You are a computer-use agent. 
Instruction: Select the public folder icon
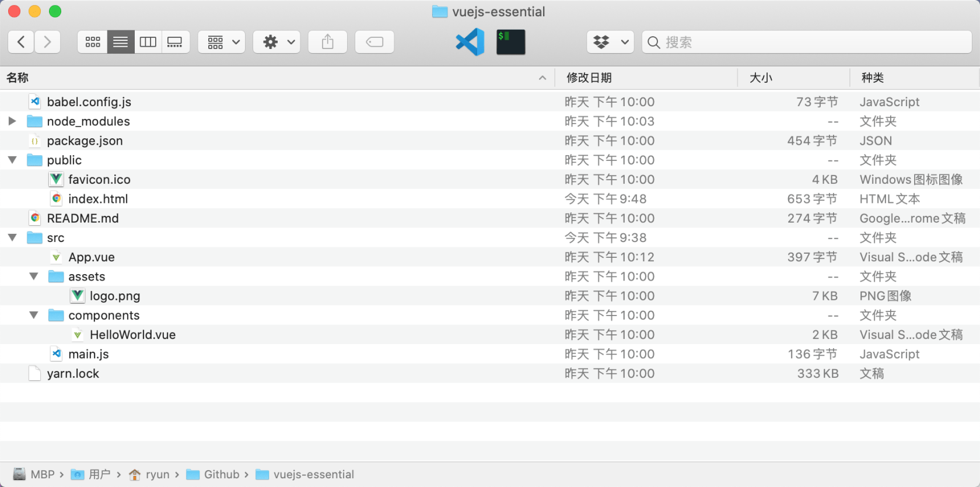point(35,160)
